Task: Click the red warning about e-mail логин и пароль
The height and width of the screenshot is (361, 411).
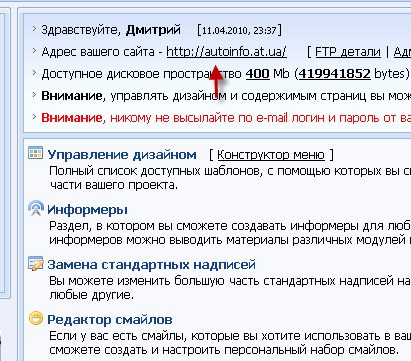Action: pos(226,118)
